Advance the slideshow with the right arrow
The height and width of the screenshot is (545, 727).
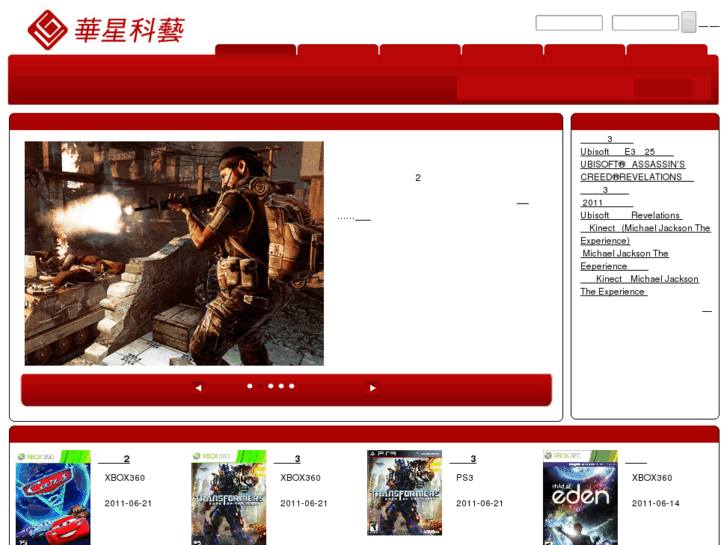(372, 388)
